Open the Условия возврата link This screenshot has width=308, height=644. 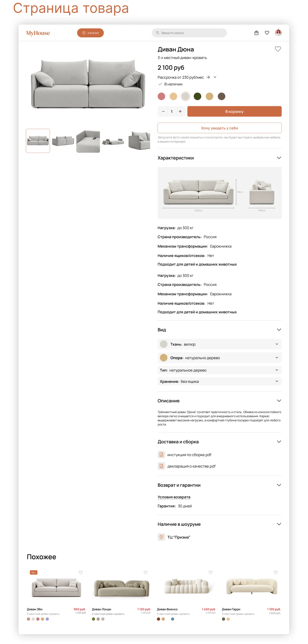point(174,497)
